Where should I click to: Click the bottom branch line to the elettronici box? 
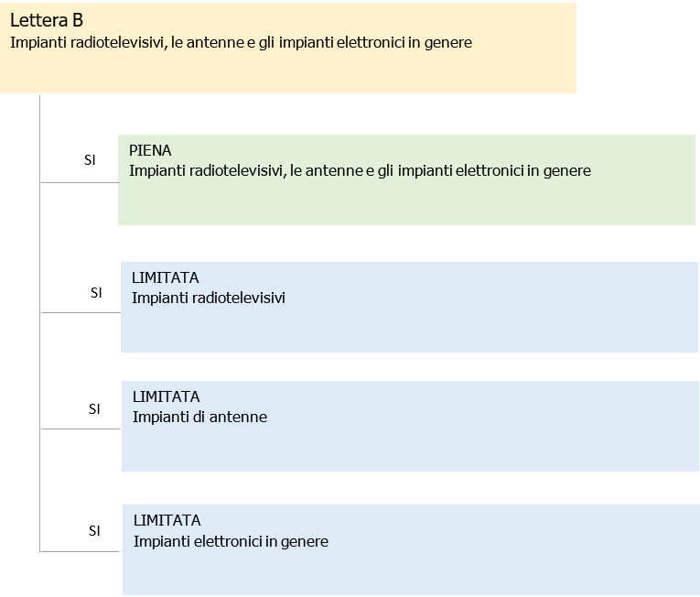tap(81, 551)
